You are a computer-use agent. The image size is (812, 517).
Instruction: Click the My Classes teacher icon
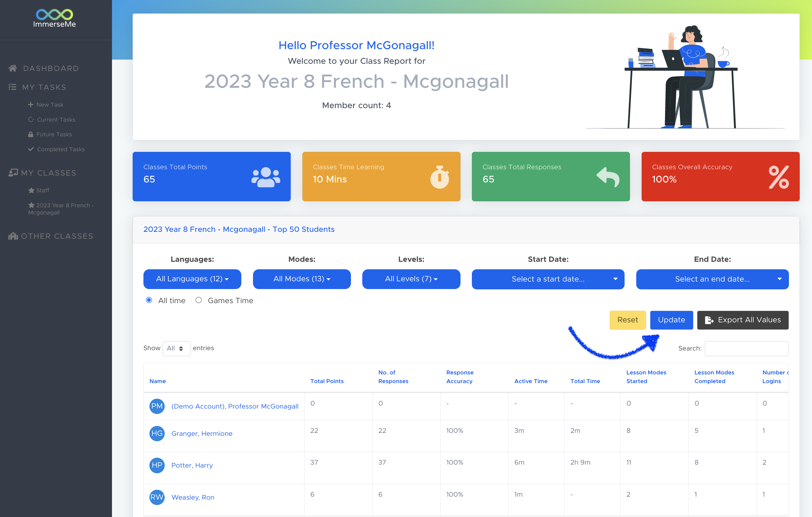pyautogui.click(x=13, y=173)
